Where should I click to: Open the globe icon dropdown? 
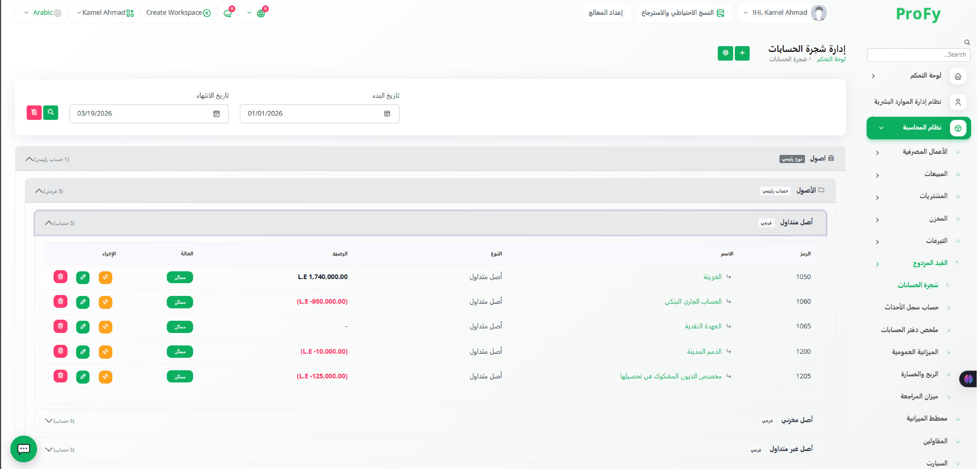coord(255,13)
